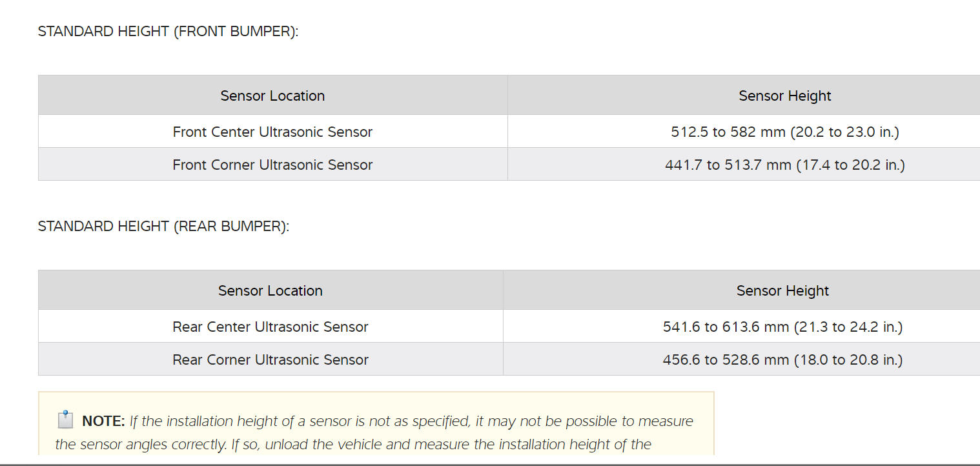Click the 541.6 to 613.6 mm height value
Viewport: 980px width, 466px height.
click(782, 327)
